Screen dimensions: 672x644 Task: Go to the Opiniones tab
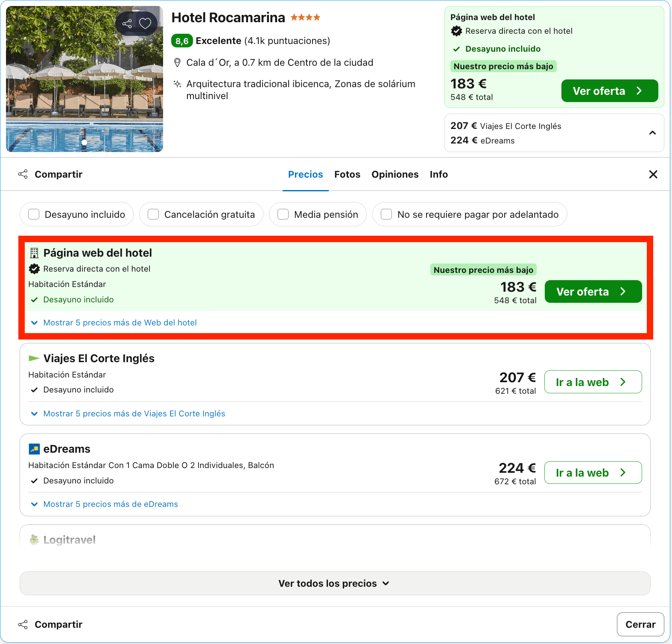pos(395,174)
